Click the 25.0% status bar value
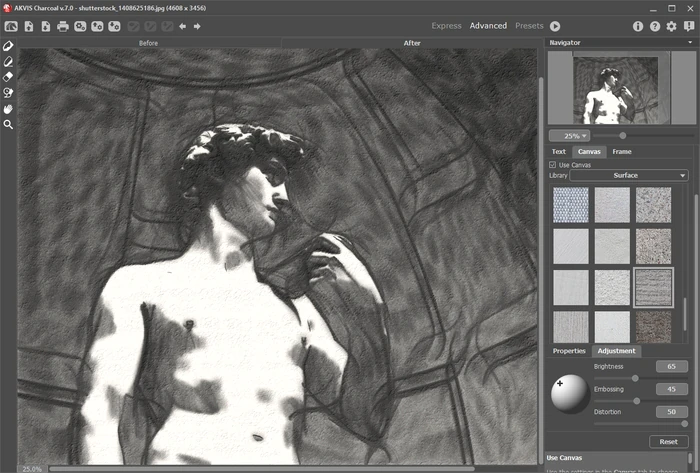Screen dimensions: 700x473 pos(32,469)
